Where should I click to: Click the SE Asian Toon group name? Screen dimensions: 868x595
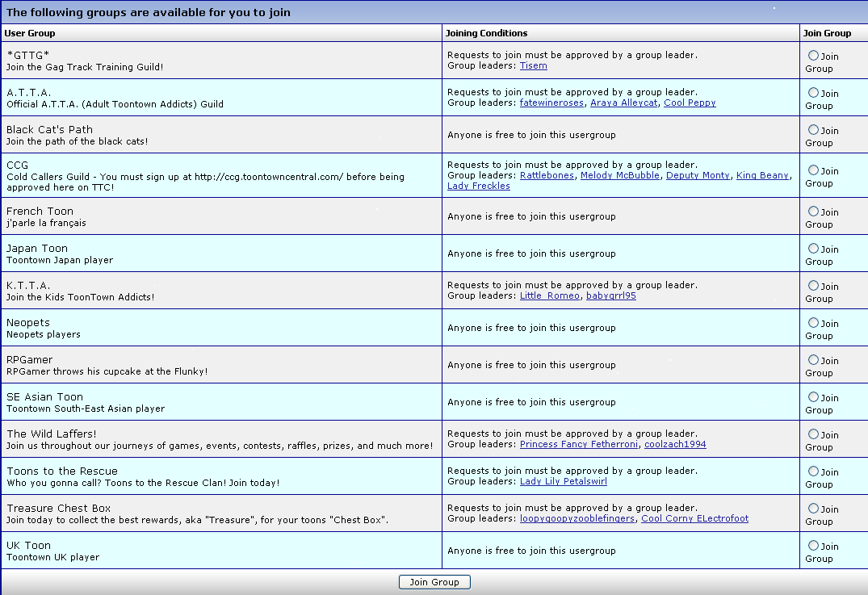click(45, 397)
